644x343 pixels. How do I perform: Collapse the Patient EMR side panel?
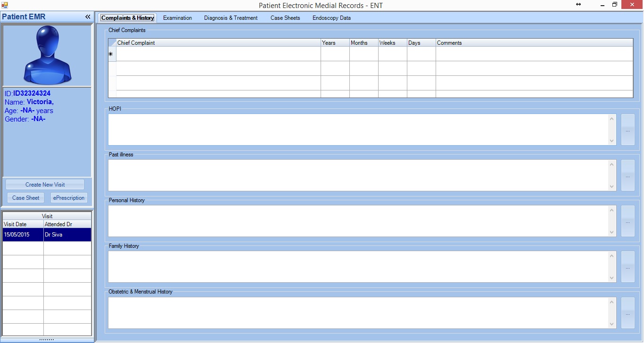[x=88, y=17]
